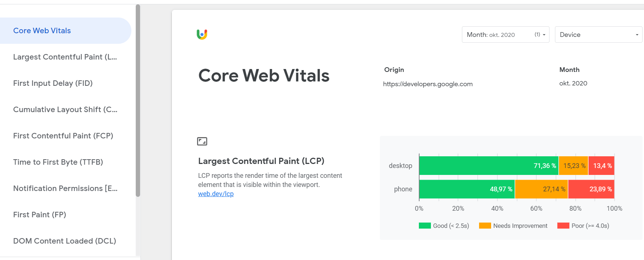Screen dimensions: 644x260
Task: Click the desktop 71,36 % green bar
Action: tap(488, 166)
